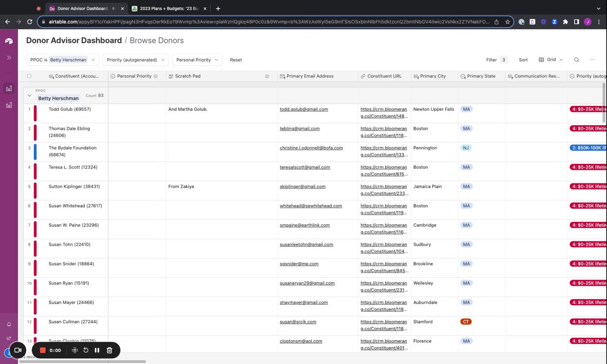Open Donor Advisor Dashboard breadcrumb title
This screenshot has height=364, width=607.
(74, 41)
